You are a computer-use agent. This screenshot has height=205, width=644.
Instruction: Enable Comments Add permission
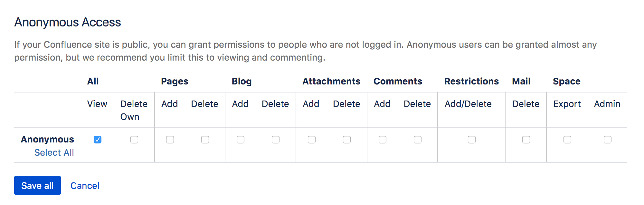click(x=383, y=140)
